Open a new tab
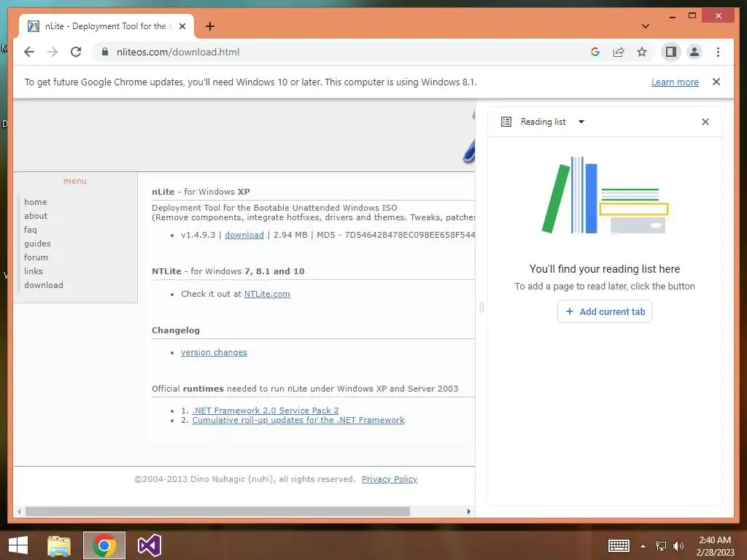 209,26
